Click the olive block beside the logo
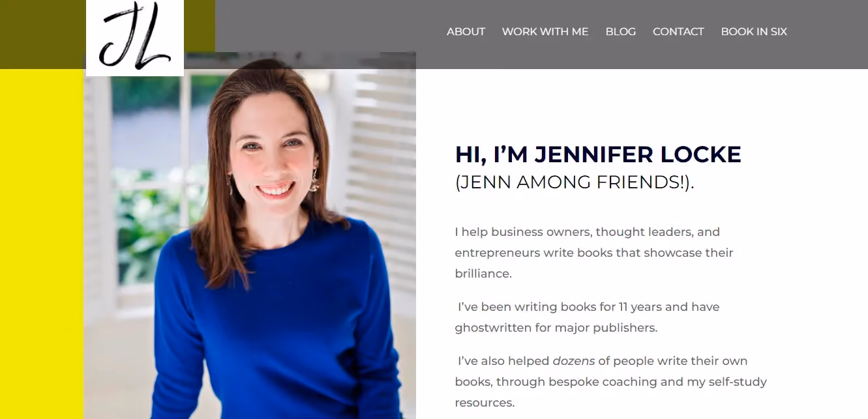 [200, 26]
